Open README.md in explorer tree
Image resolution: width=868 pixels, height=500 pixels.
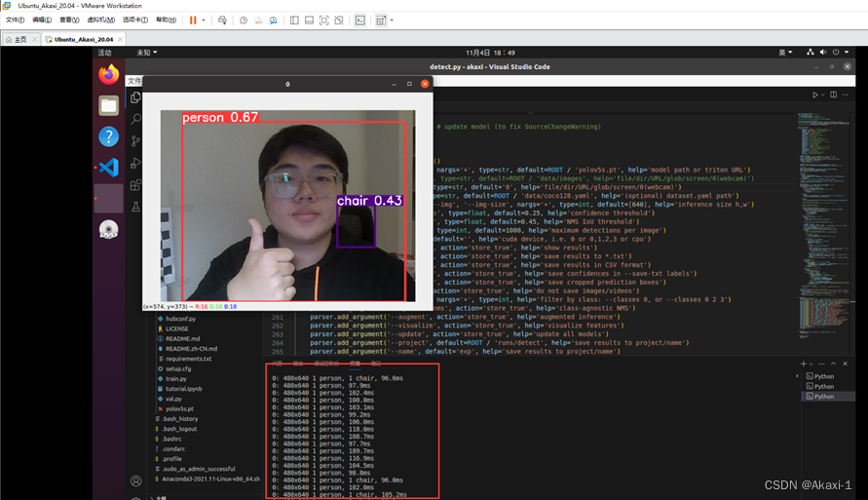coord(183,338)
